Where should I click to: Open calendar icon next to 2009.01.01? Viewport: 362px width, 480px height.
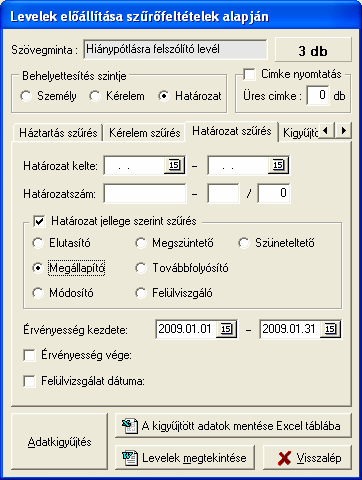pyautogui.click(x=226, y=329)
